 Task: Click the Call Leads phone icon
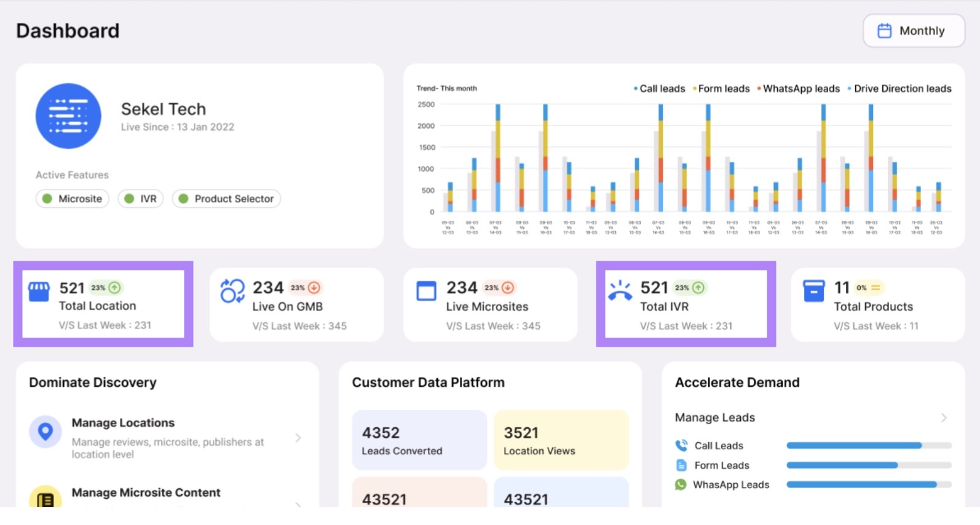[x=681, y=446]
